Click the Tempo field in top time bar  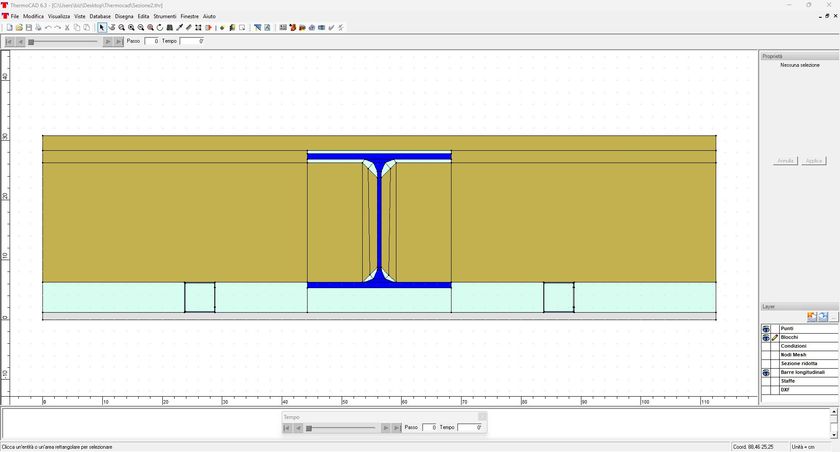point(192,41)
